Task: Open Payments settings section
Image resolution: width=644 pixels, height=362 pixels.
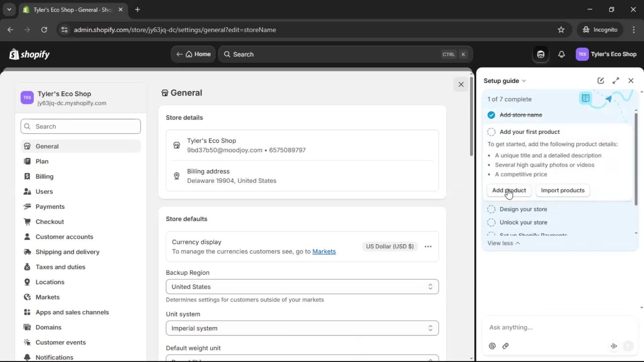Action: (x=50, y=207)
